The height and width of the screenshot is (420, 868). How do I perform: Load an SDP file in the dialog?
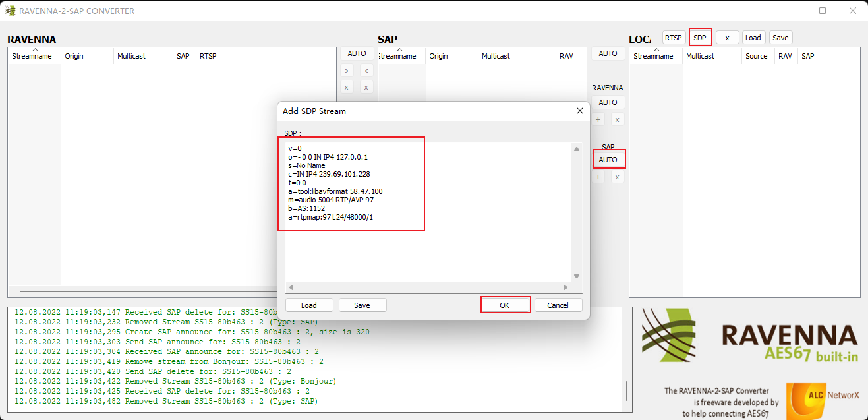pyautogui.click(x=309, y=305)
